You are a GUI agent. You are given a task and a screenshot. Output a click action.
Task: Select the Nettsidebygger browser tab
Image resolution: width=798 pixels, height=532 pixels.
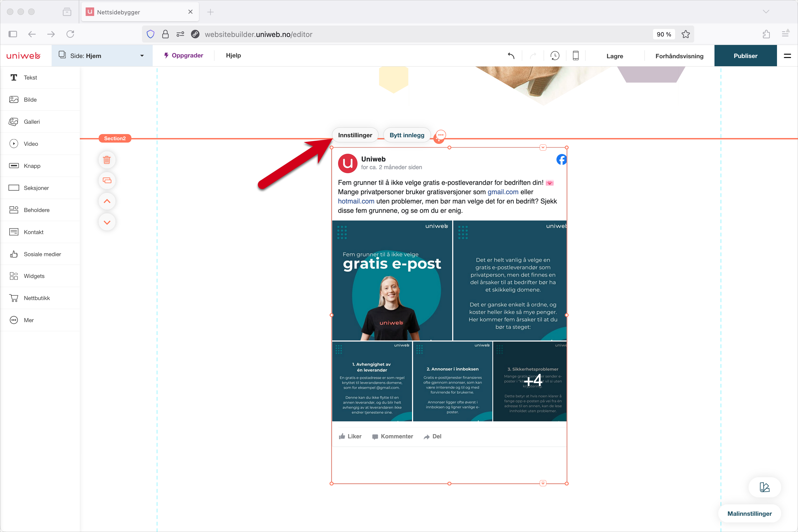[140, 12]
